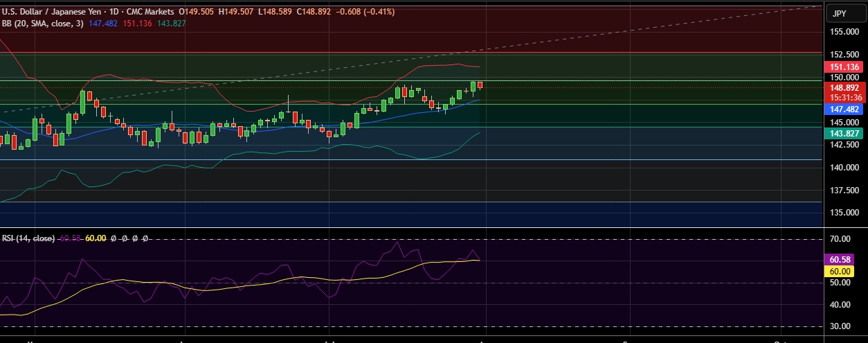Click the 155.000 mark on price scale
Viewport: 868px width, 343px height.
point(843,32)
